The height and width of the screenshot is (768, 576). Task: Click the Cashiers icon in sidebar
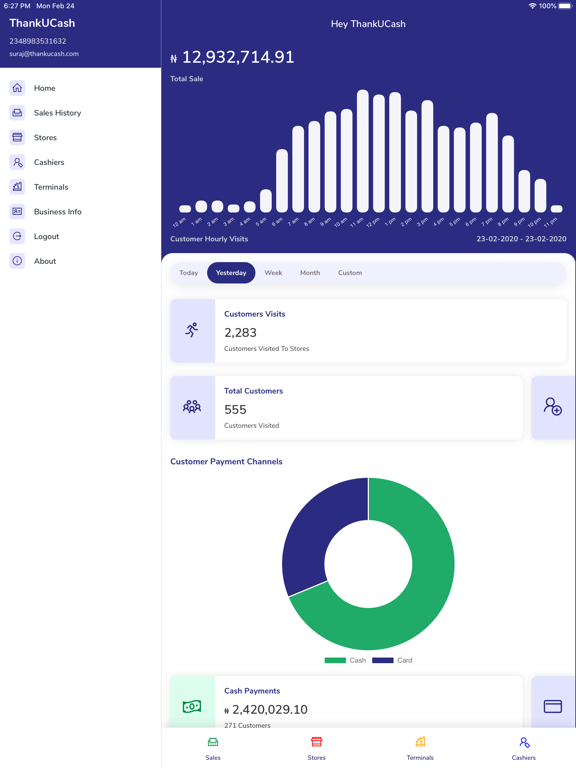pyautogui.click(x=17, y=162)
